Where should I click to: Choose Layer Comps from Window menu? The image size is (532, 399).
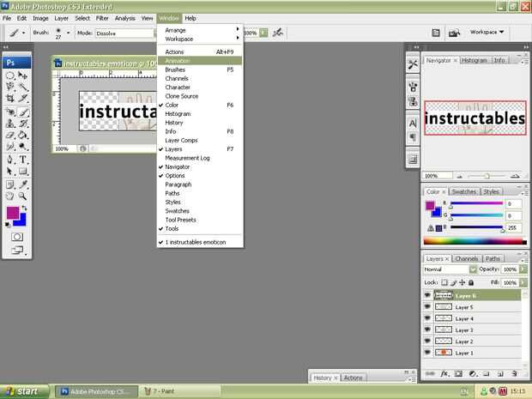pos(200,140)
